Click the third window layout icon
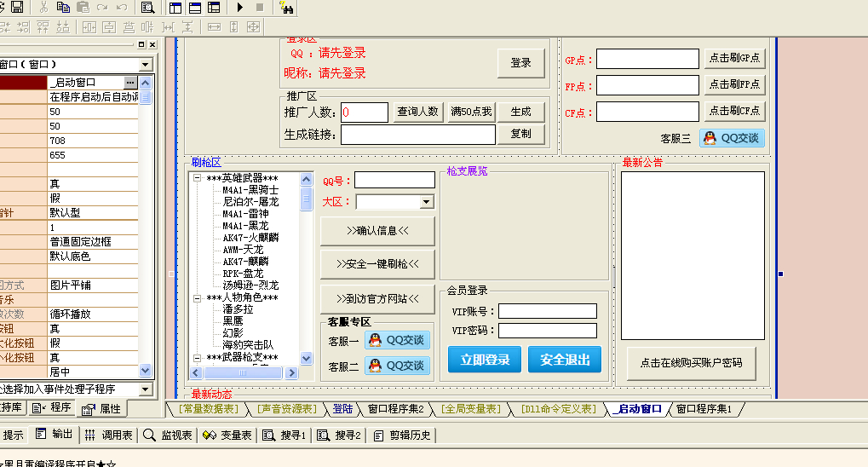The width and height of the screenshot is (868, 467). (214, 7)
